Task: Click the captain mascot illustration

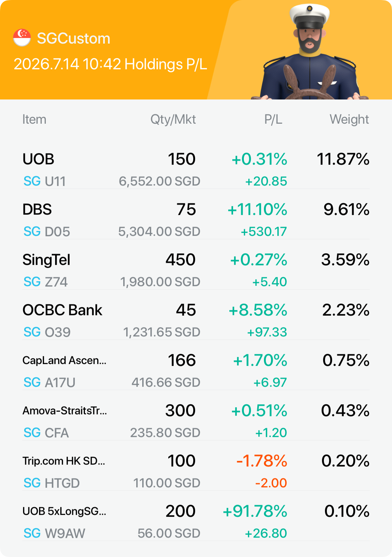Action: click(310, 52)
